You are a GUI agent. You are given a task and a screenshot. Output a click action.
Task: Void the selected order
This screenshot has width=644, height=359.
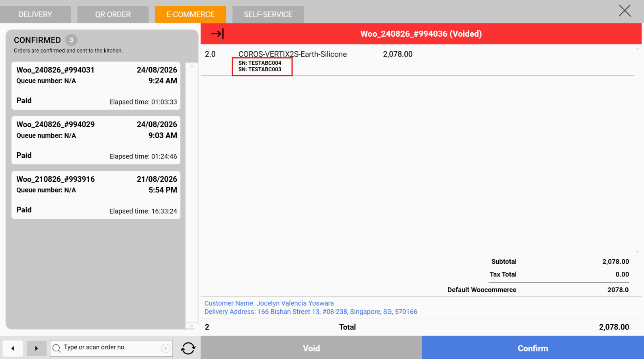click(311, 348)
